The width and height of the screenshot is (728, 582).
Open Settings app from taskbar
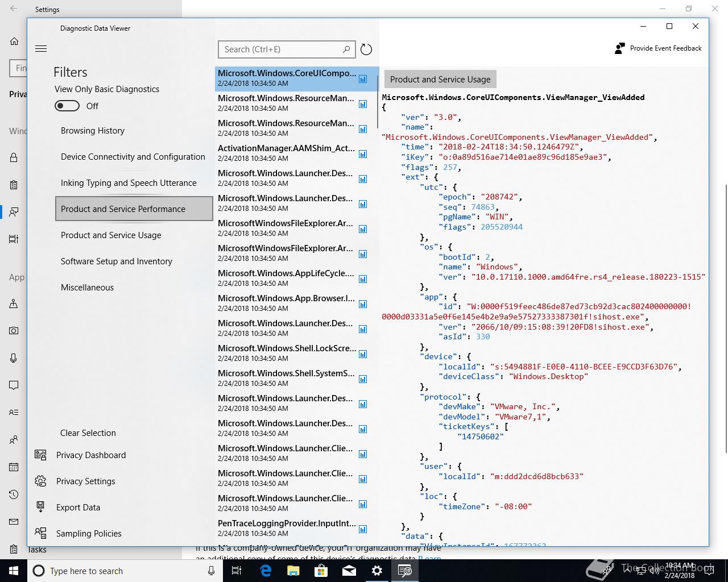pos(377,571)
